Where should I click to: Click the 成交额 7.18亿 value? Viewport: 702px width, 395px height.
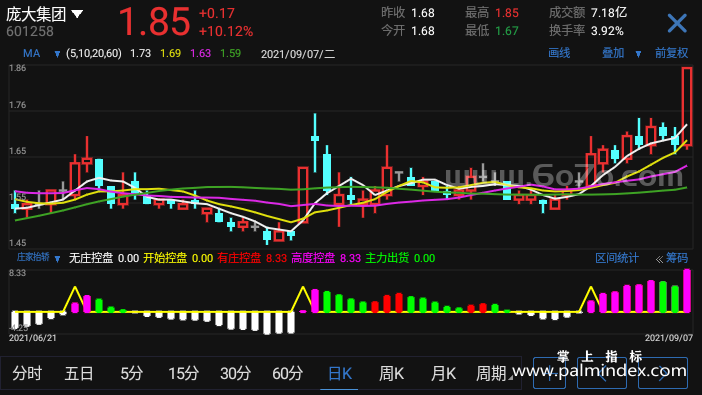click(609, 13)
